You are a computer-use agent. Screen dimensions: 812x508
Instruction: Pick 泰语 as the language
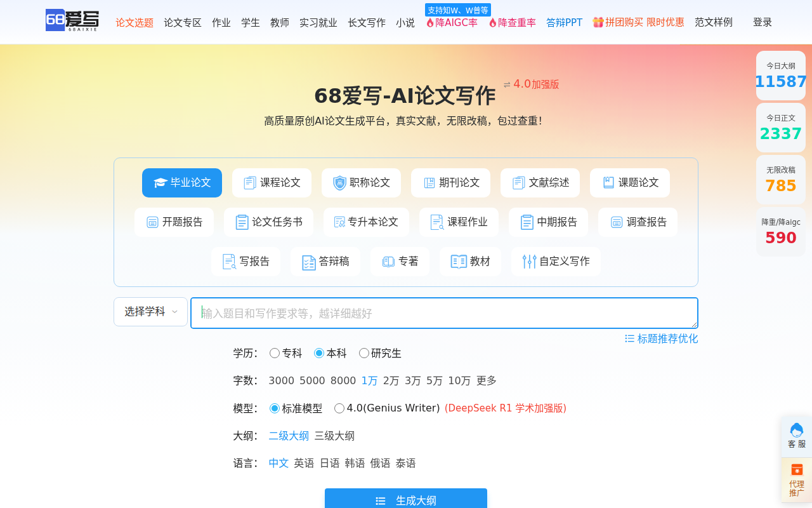click(x=405, y=463)
